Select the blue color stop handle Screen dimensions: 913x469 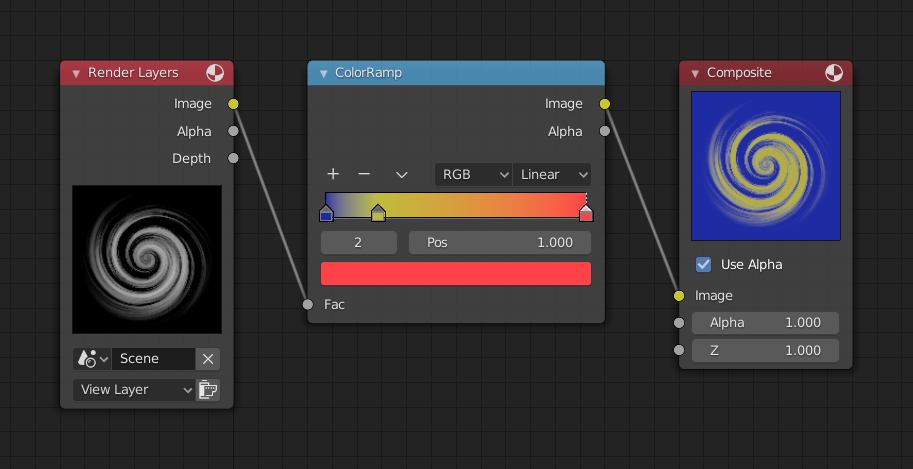click(x=326, y=213)
